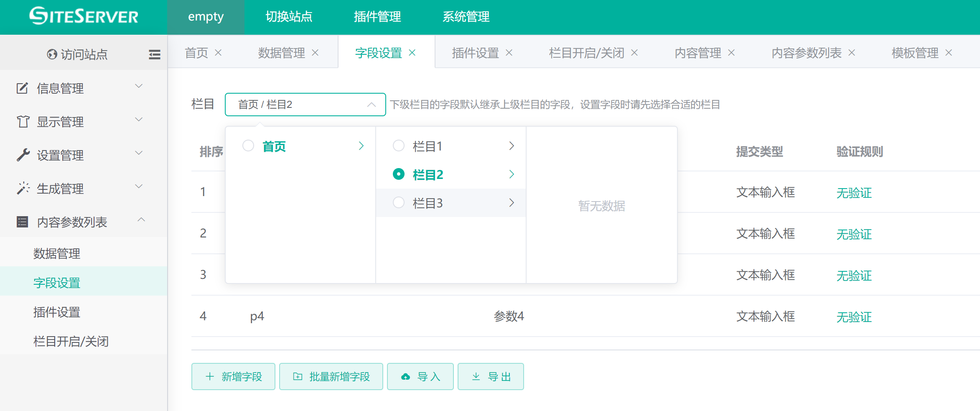This screenshot has height=411, width=980.
Task: Close the 插件设置 tab with its X
Action: pos(509,53)
